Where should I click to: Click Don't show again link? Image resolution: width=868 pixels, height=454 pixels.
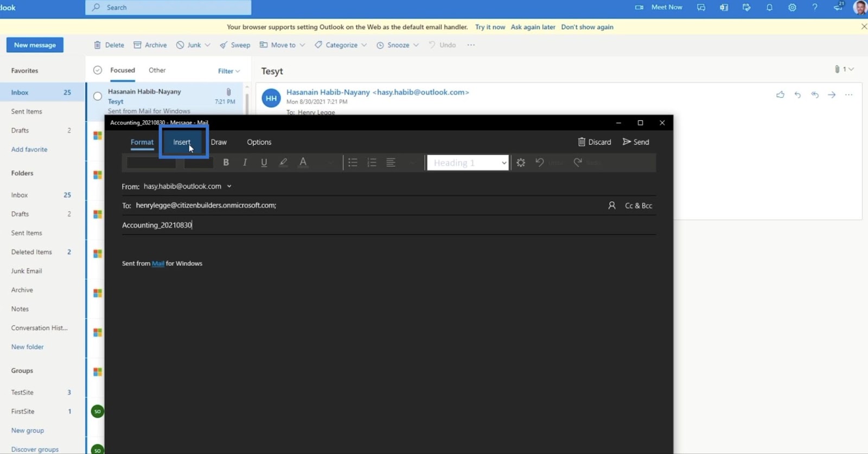point(587,27)
